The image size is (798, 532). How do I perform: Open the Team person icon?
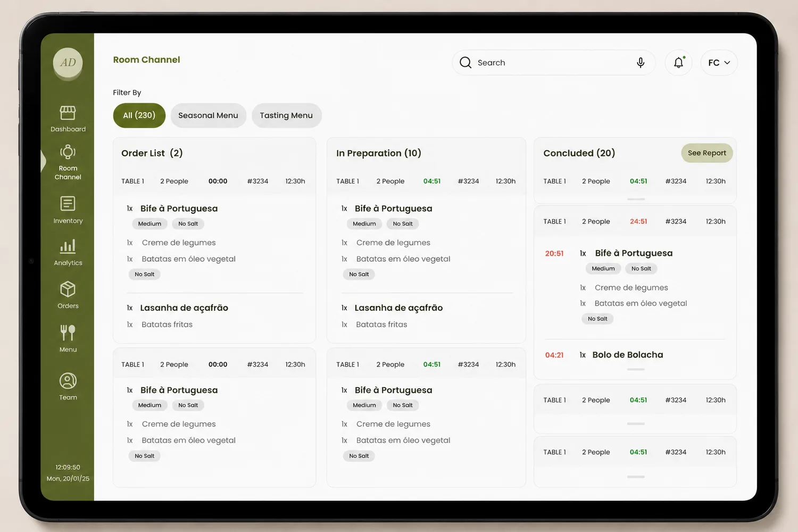[68, 381]
